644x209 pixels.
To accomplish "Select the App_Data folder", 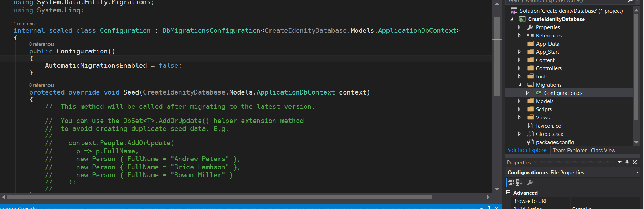I will coord(547,44).
